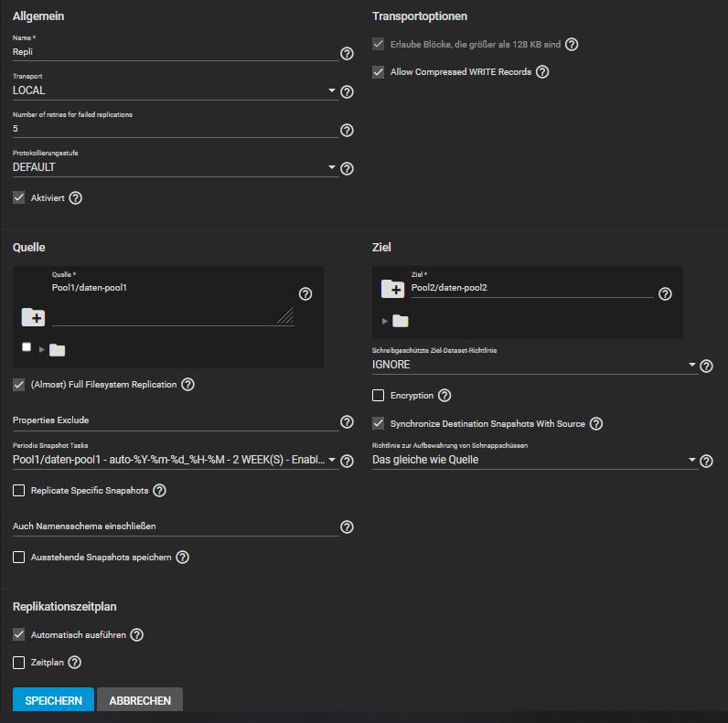This screenshot has height=723, width=728.
Task: Click the Auch Namensschema einschließen field
Action: tap(175, 526)
